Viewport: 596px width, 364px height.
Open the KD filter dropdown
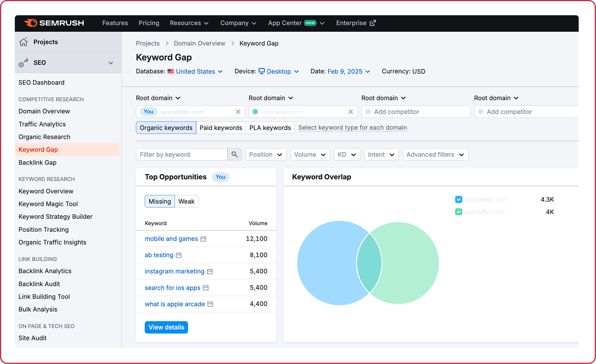[x=347, y=155]
